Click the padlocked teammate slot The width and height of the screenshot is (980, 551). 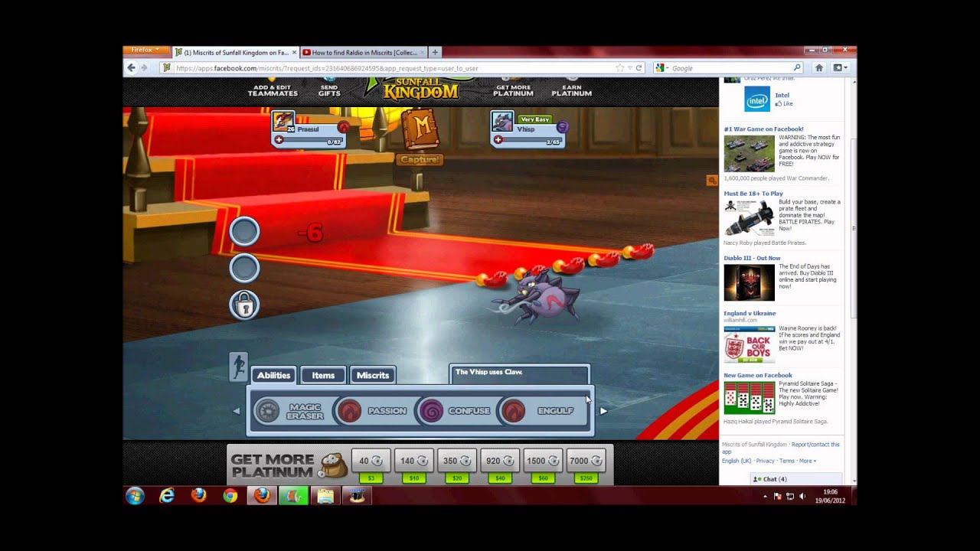click(244, 305)
